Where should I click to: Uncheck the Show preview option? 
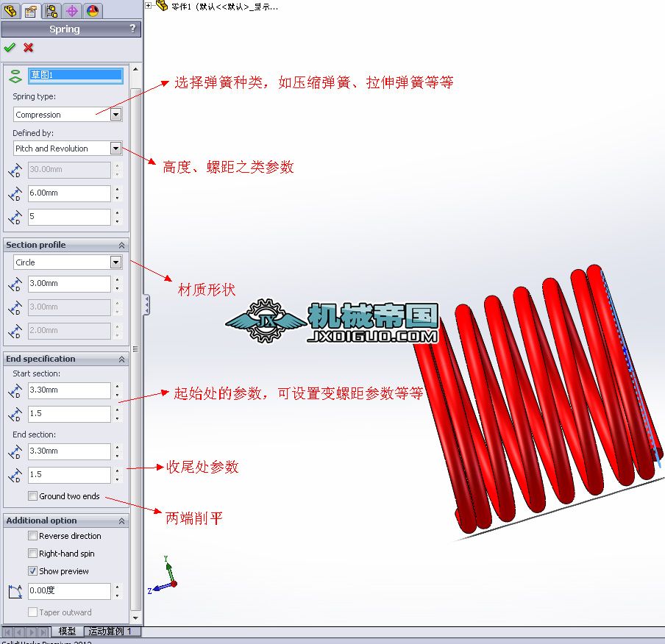pos(32,570)
